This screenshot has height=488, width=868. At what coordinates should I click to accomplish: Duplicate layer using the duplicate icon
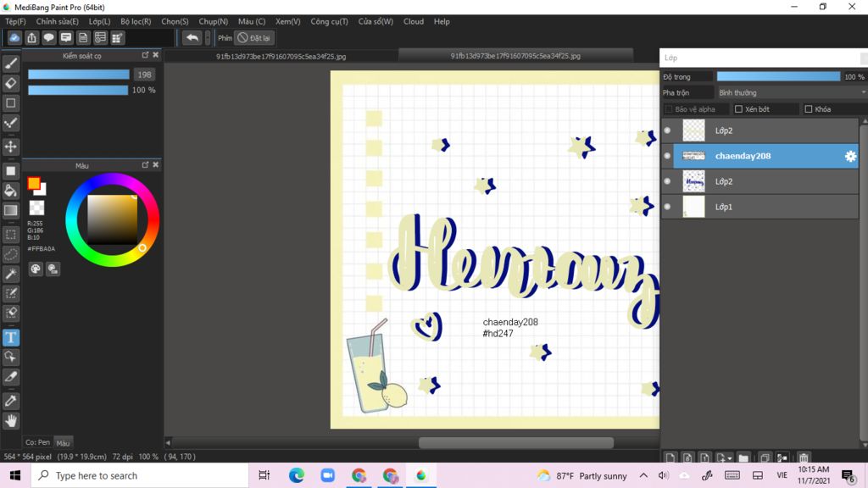765,457
